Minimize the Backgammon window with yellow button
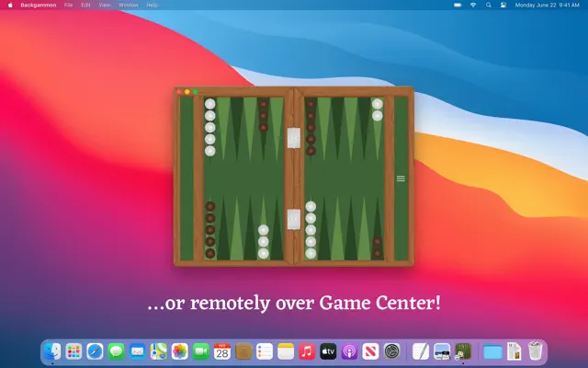This screenshot has height=368, width=588. (x=187, y=92)
